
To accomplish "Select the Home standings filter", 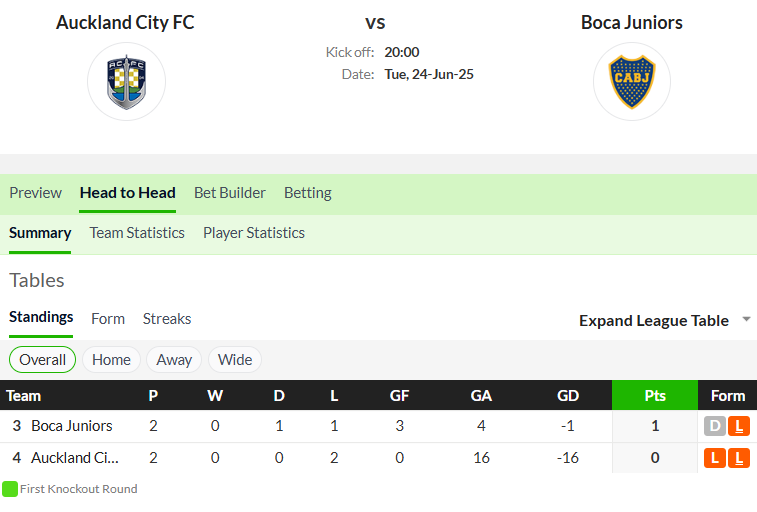I will click(111, 360).
